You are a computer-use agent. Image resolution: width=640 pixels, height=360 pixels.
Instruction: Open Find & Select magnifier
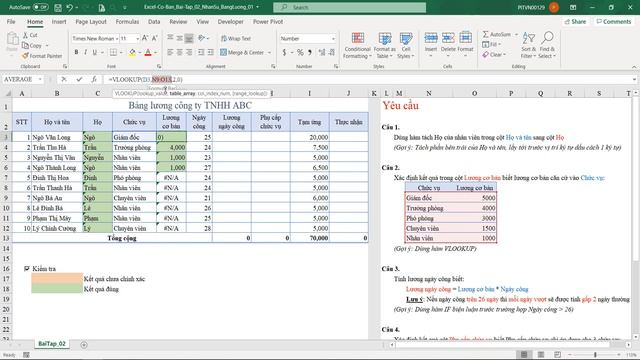click(547, 45)
